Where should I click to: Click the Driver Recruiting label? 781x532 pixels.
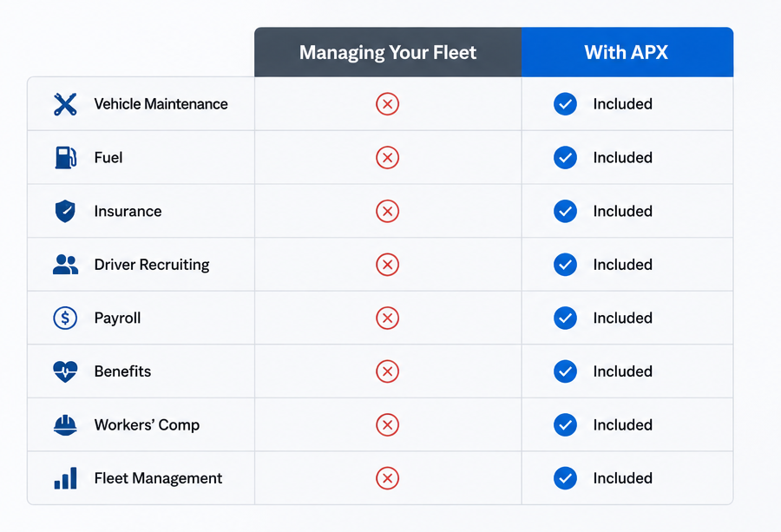pos(152,265)
